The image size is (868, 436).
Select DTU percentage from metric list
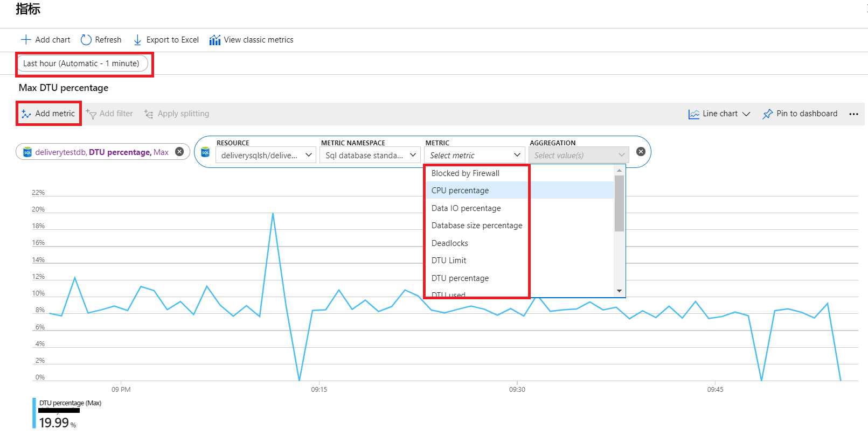[520, 278]
